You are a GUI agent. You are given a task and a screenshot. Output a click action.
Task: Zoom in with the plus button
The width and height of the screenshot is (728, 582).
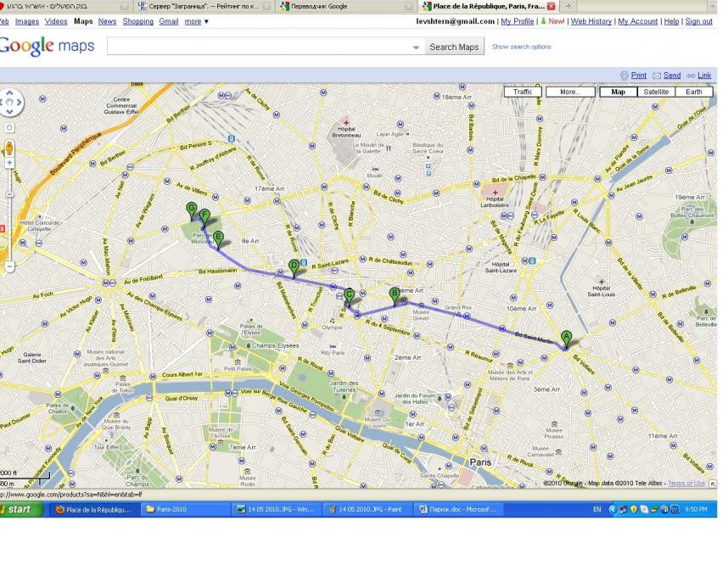click(x=9, y=164)
